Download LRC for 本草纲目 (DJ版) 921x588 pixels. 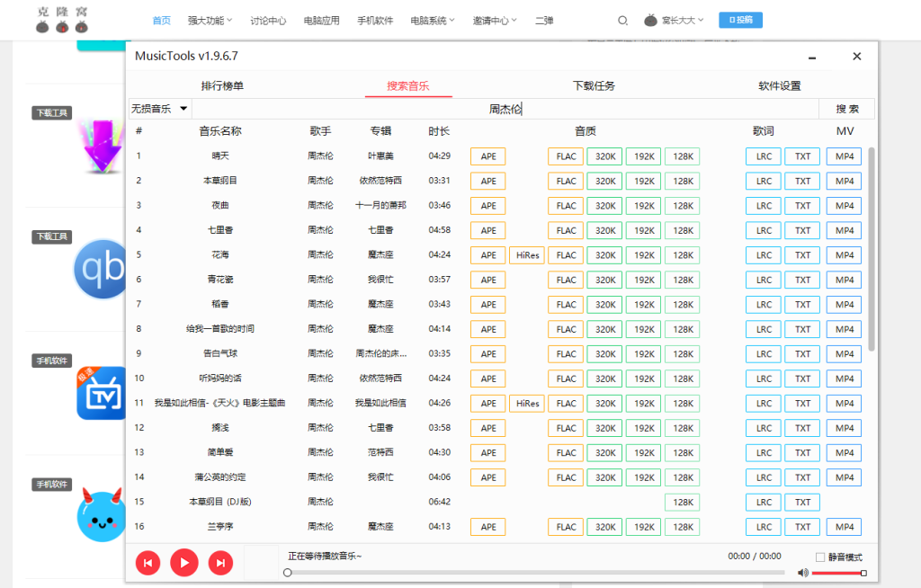[x=764, y=502]
